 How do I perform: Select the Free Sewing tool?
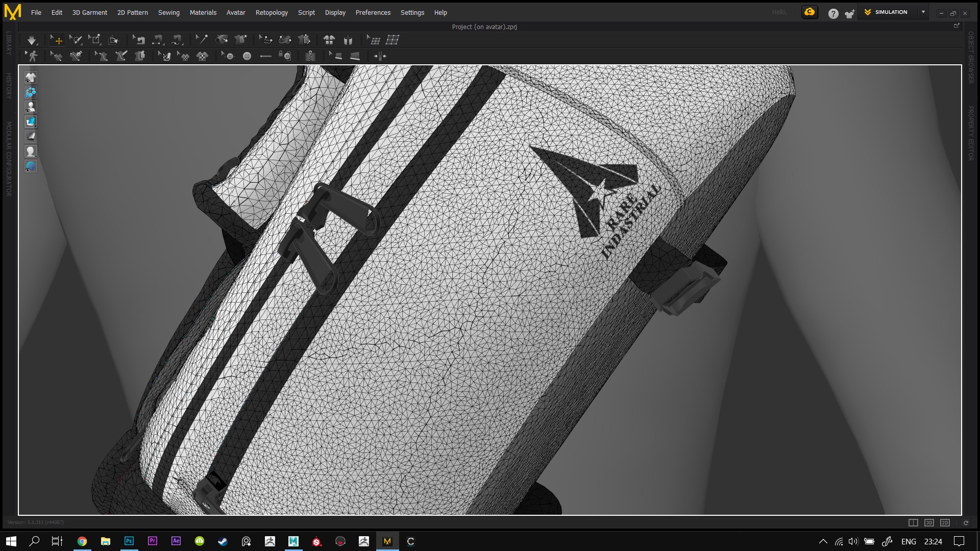[x=177, y=40]
